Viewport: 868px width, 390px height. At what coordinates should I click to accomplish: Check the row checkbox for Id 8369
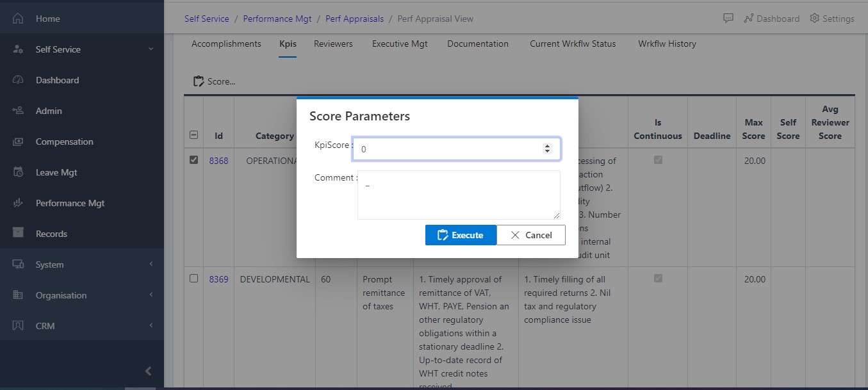pos(194,279)
